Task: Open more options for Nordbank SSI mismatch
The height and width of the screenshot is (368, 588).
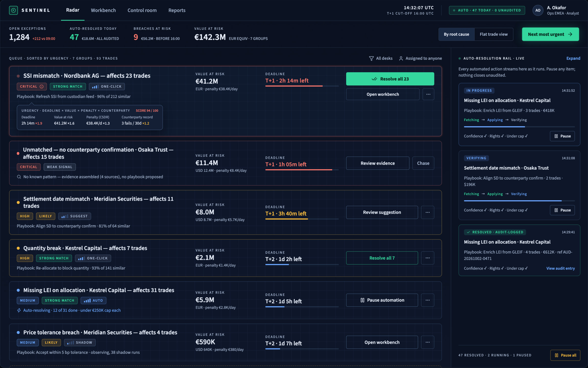Action: click(428, 94)
